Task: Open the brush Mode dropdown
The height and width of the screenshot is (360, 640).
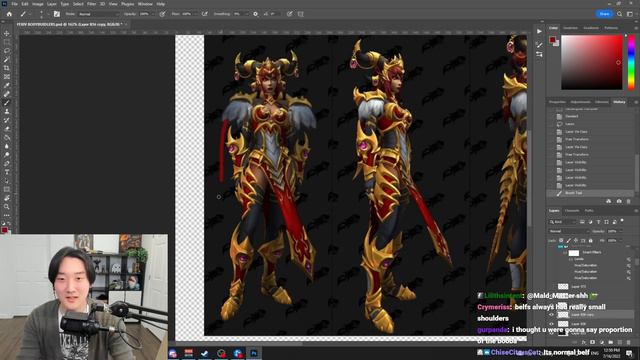Action: 98,14
